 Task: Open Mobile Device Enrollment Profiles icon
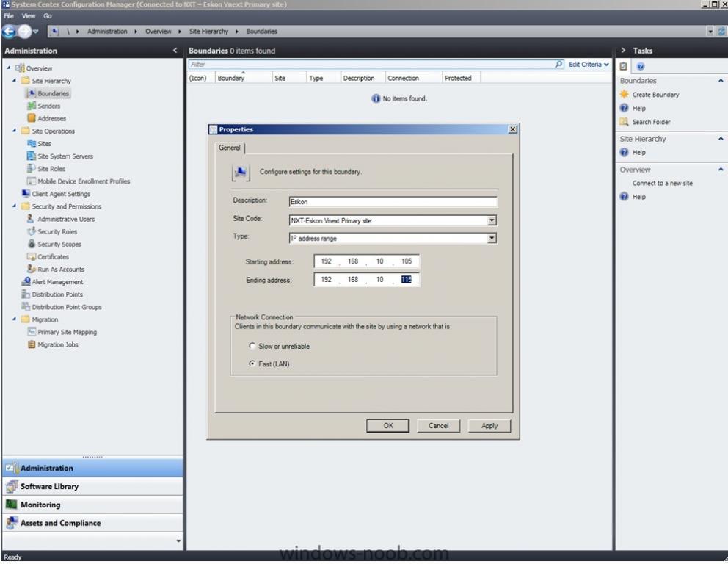click(x=32, y=181)
